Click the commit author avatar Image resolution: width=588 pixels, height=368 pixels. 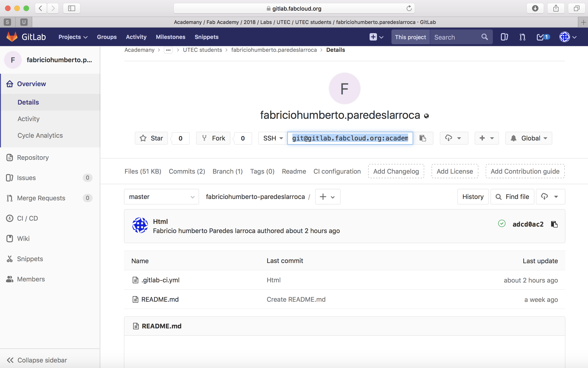[x=140, y=225]
